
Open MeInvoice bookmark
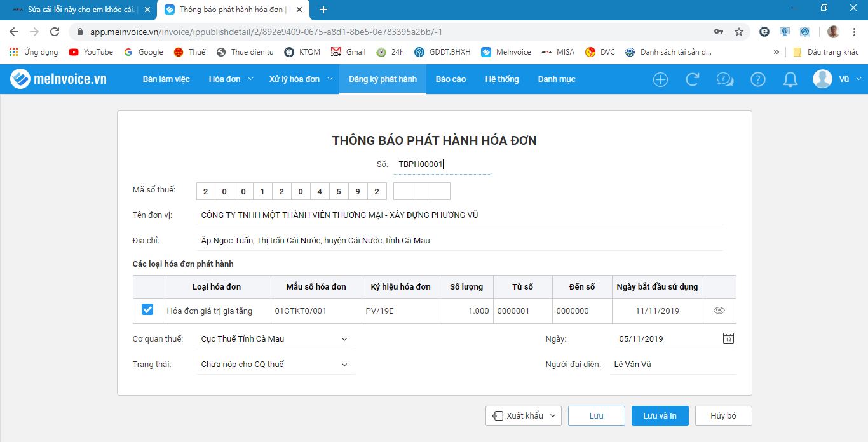(x=506, y=52)
